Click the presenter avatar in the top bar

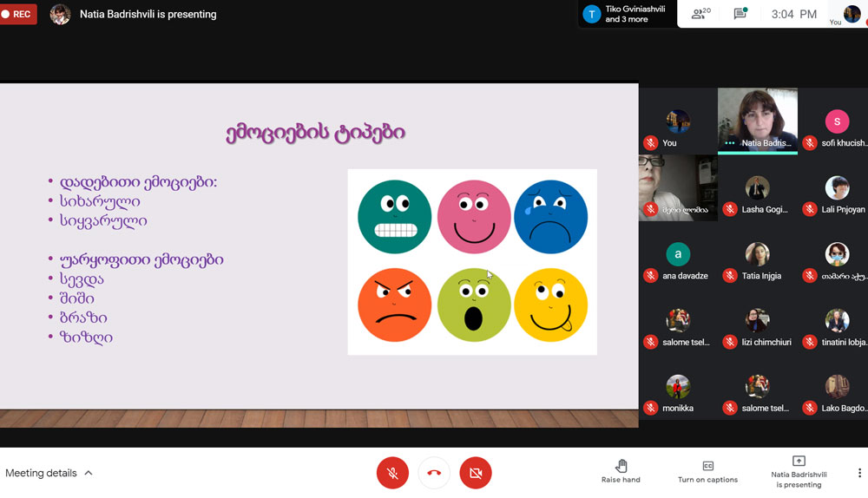click(x=60, y=14)
